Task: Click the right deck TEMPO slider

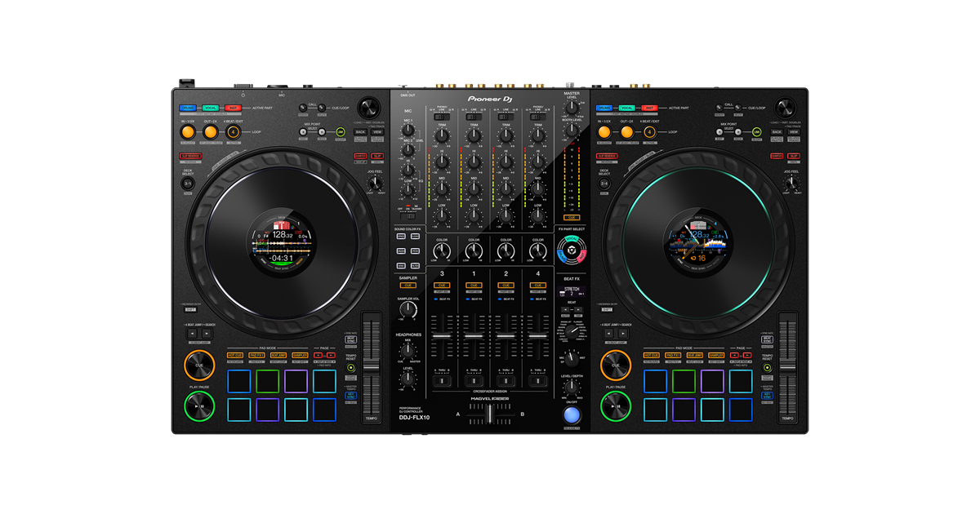Action: point(788,367)
